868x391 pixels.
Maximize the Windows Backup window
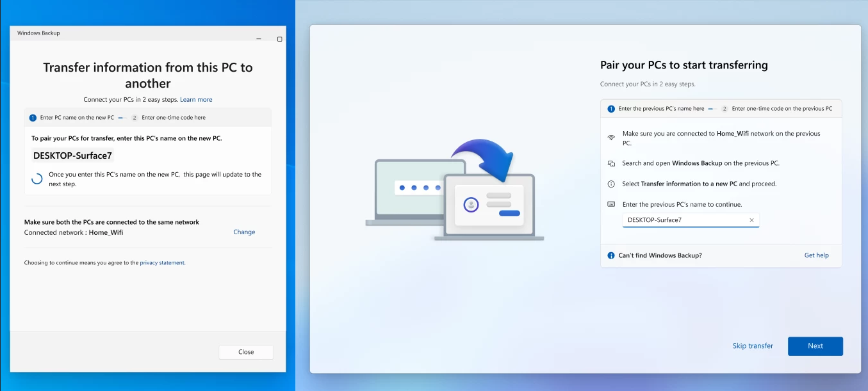(x=279, y=39)
